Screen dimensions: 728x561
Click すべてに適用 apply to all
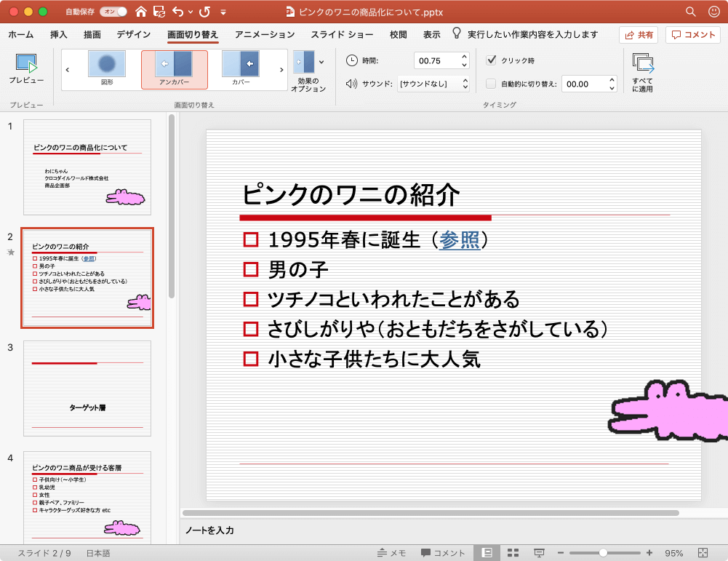click(x=643, y=72)
